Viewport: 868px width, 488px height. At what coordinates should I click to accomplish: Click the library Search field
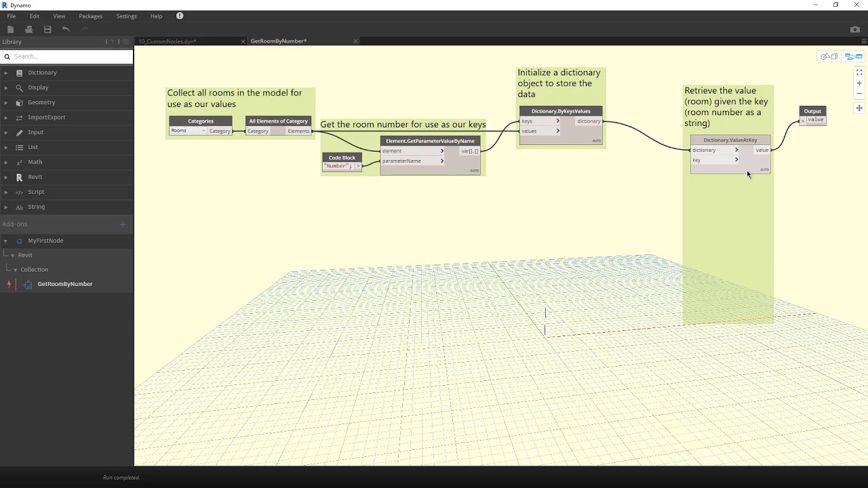click(x=68, y=56)
